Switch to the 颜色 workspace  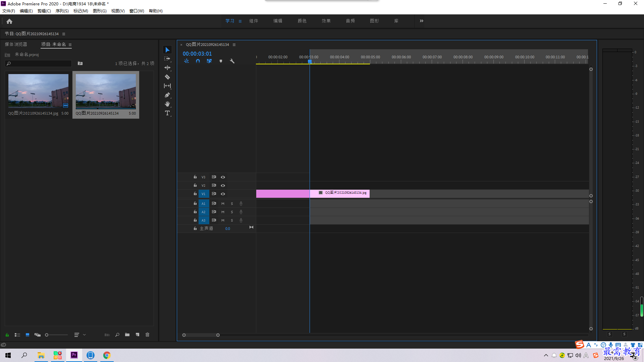coord(302,21)
